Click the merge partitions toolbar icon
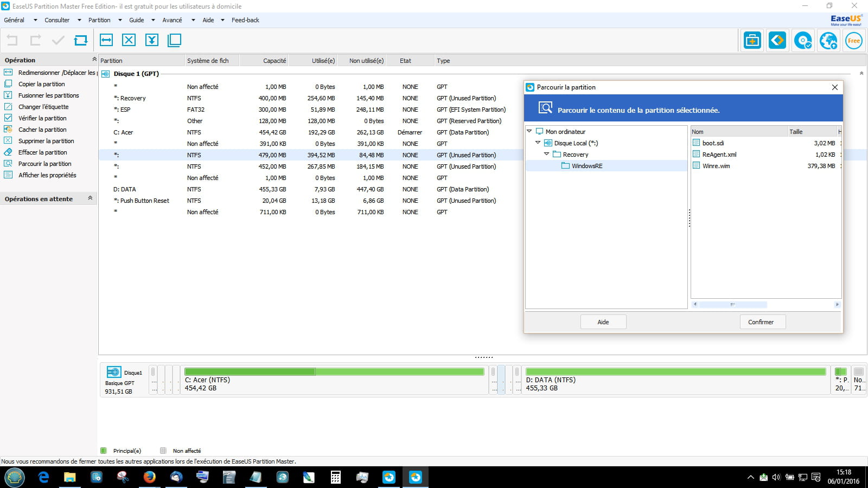 152,40
